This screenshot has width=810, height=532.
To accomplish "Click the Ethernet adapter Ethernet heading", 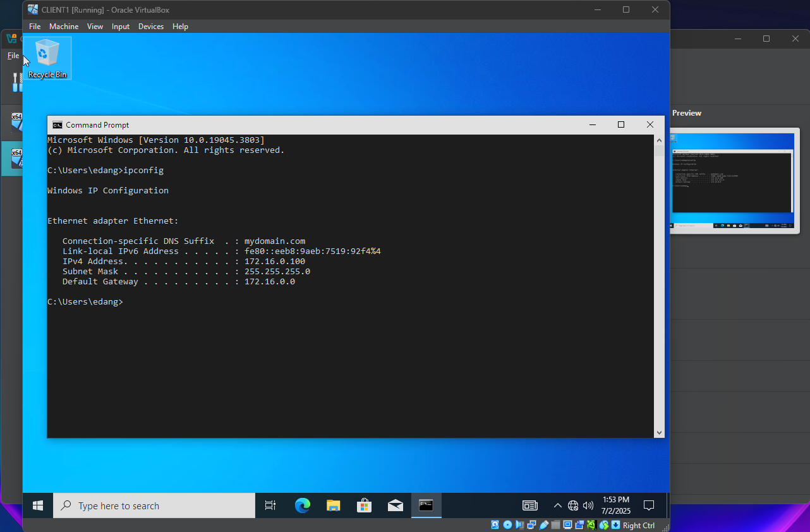I will (113, 221).
